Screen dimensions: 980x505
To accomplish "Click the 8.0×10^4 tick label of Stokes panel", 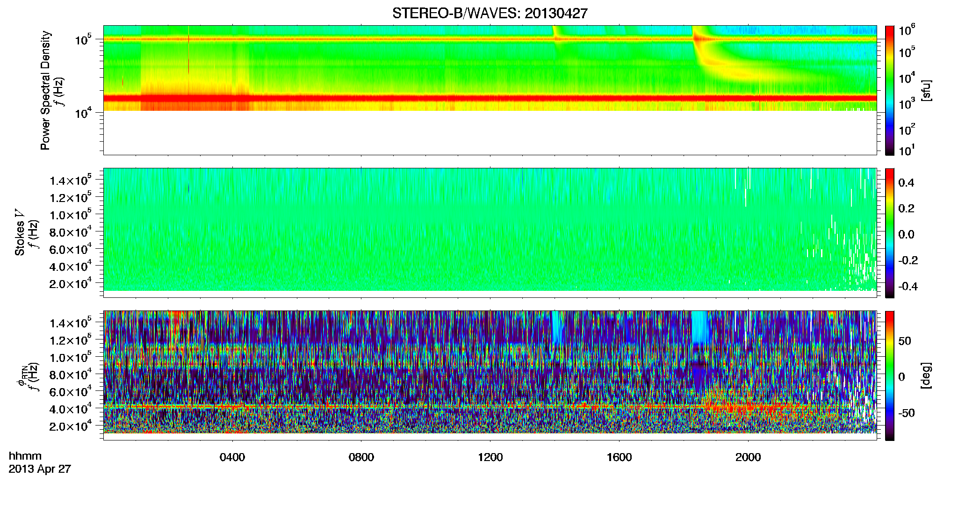I will coord(70,231).
